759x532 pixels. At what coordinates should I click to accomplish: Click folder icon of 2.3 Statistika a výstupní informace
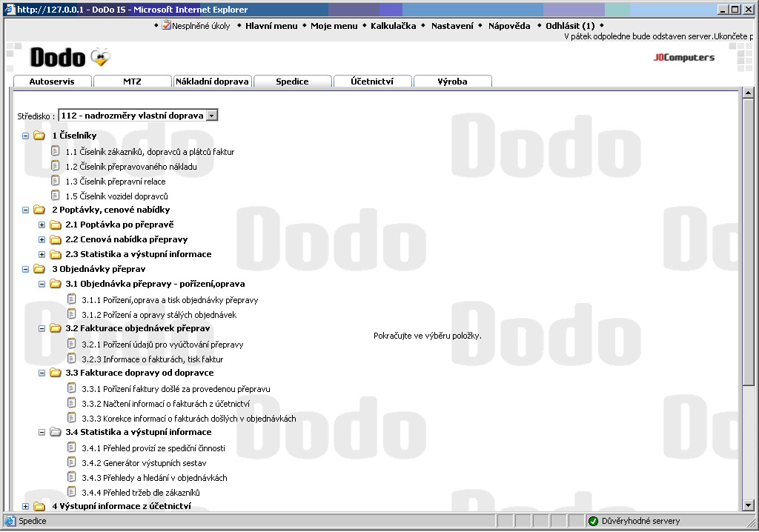[x=56, y=254]
